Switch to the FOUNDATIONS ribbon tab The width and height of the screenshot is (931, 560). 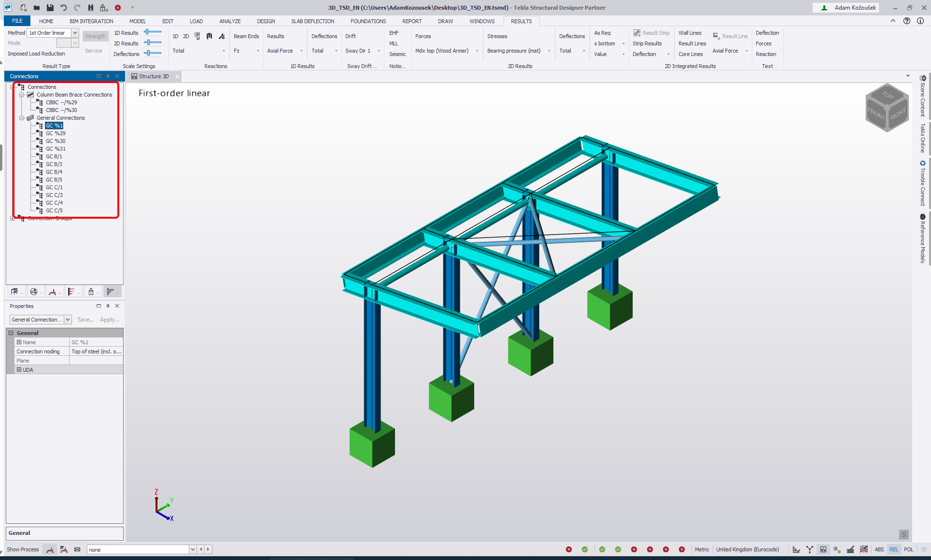[368, 21]
